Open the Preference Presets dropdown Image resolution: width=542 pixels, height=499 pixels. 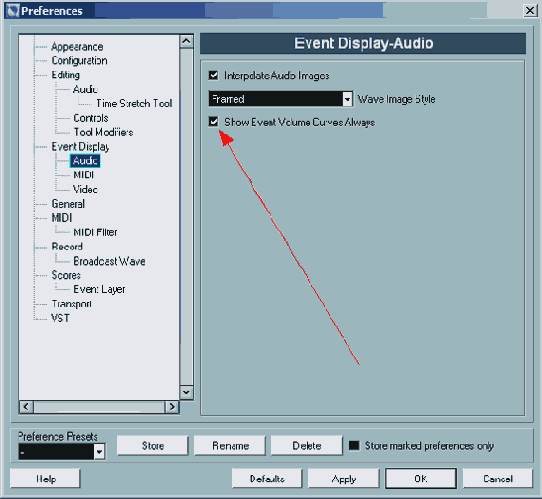pos(99,452)
